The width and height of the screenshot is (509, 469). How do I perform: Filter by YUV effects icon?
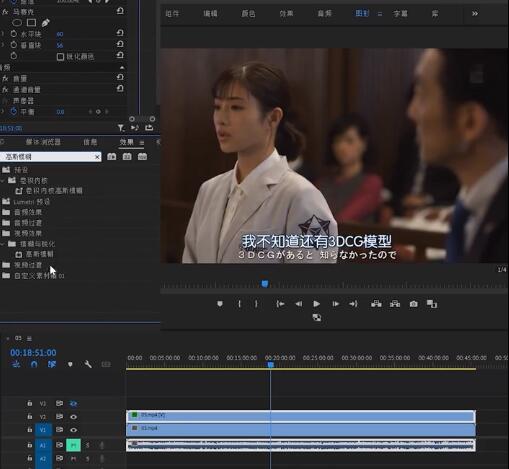click(142, 157)
